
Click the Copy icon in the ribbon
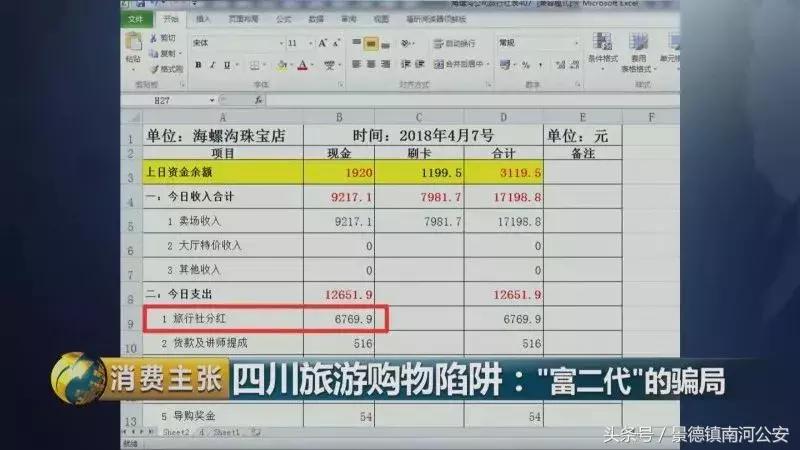click(154, 54)
